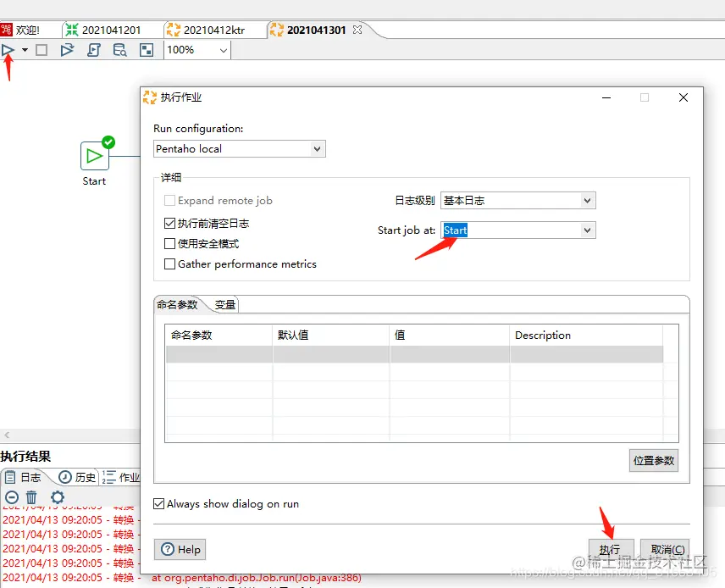The height and width of the screenshot is (588, 725).
Task: Enable 使用安全模式 checkbox
Action: pyautogui.click(x=169, y=244)
